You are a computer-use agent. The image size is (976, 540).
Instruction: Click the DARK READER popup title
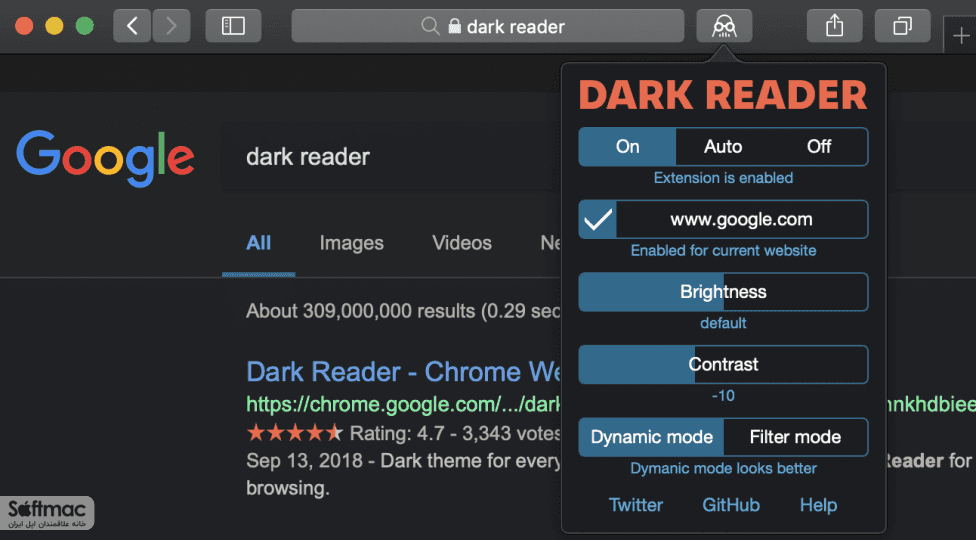(723, 95)
